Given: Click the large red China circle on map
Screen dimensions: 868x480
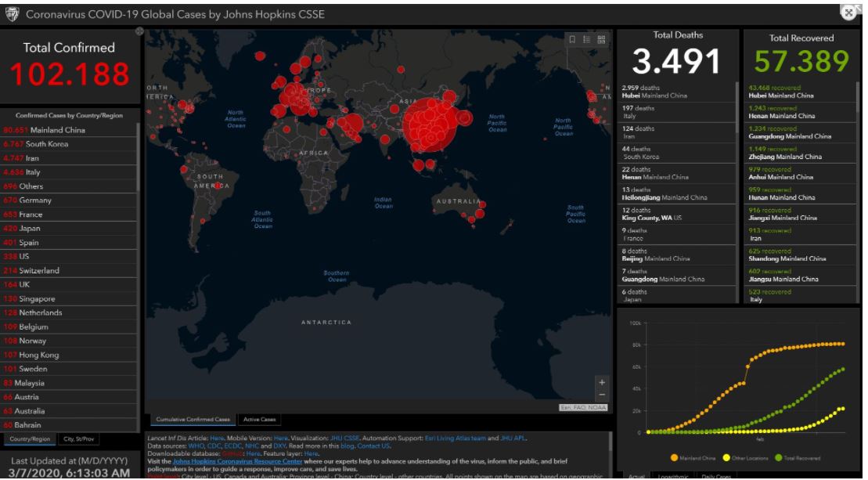Looking at the screenshot, I should 430,125.
